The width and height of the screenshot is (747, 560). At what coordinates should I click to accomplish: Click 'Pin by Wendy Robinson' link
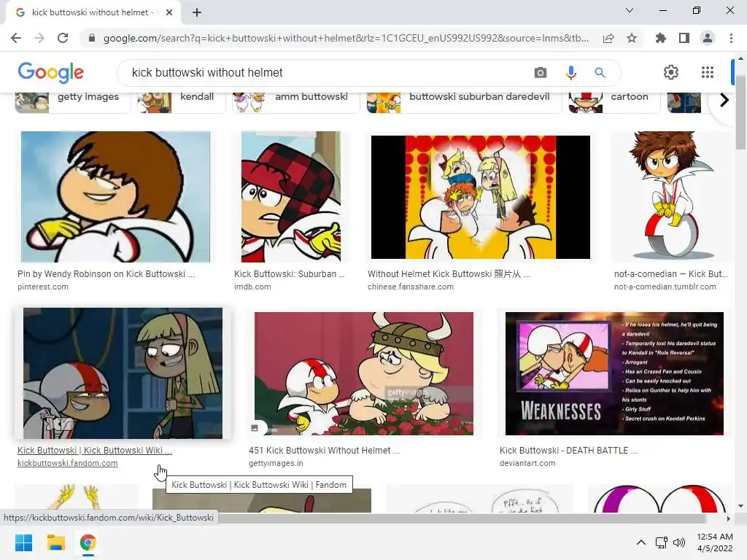[x=106, y=274]
